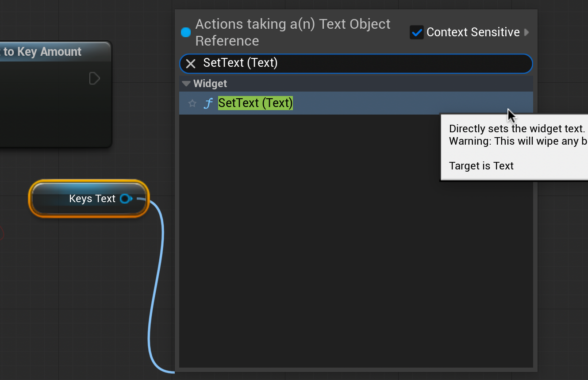Favorite SetText (Text) with the star icon
The height and width of the screenshot is (380, 588).
(192, 104)
